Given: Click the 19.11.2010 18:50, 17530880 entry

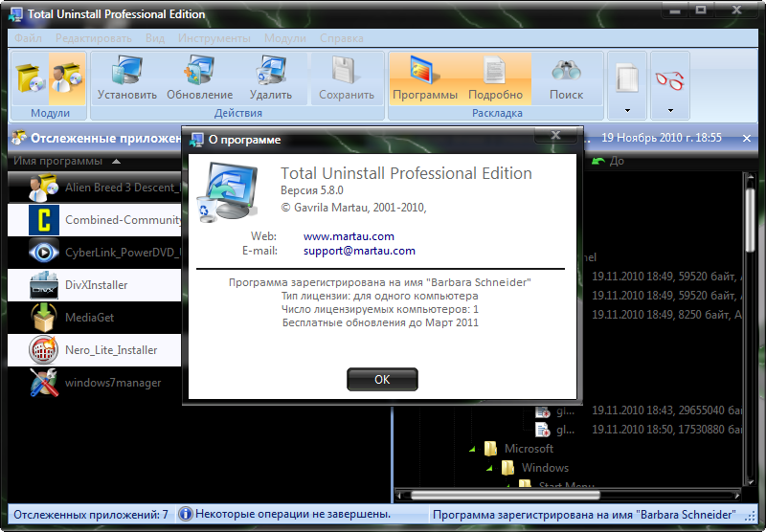Looking at the screenshot, I should pos(666,430).
